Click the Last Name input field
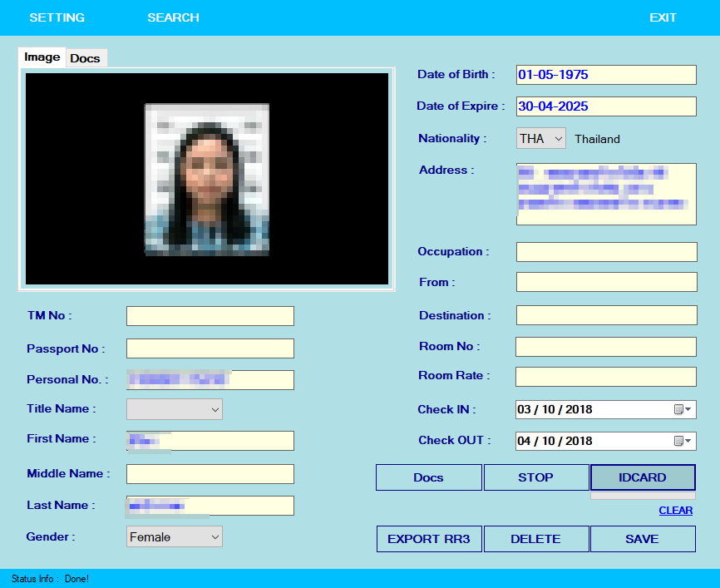The width and height of the screenshot is (720, 588). [210, 506]
